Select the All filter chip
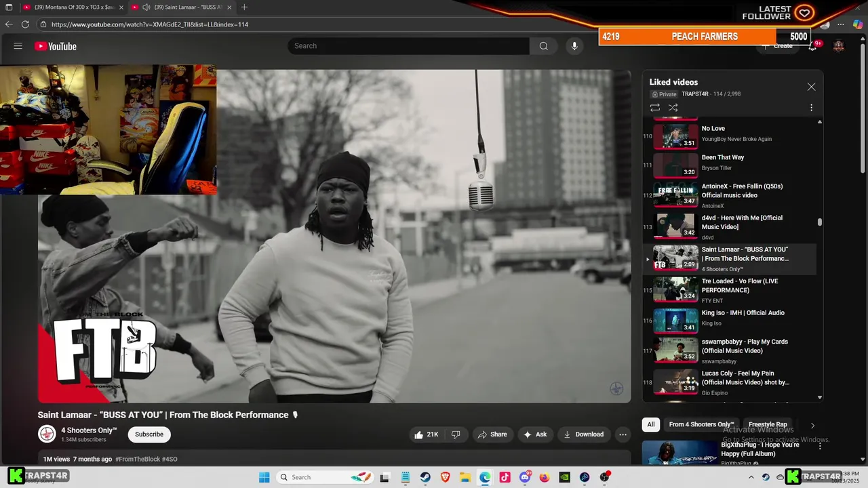Image resolution: width=868 pixels, height=488 pixels. (x=650, y=424)
